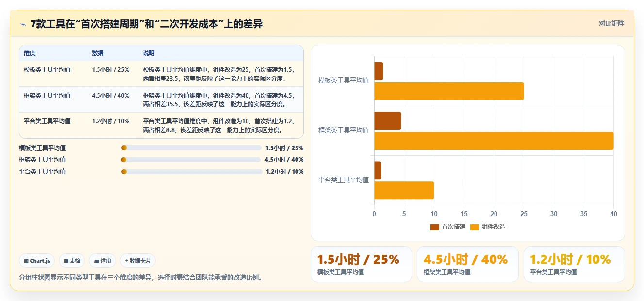Click the 维度 column header

[x=30, y=53]
